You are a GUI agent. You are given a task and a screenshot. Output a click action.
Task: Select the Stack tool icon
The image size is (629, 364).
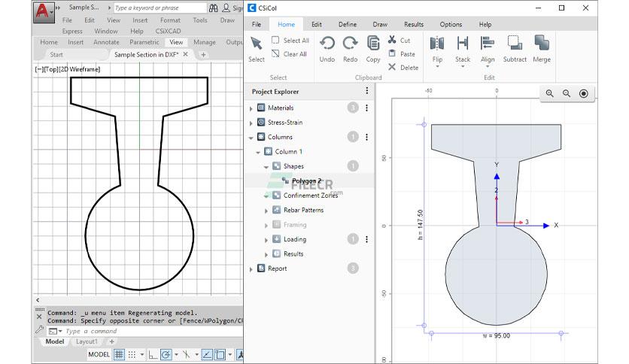tap(462, 44)
